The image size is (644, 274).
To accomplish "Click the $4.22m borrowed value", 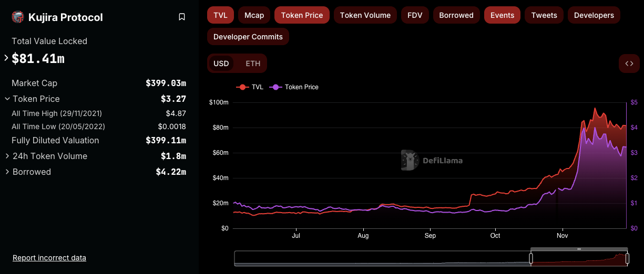I will pyautogui.click(x=171, y=172).
